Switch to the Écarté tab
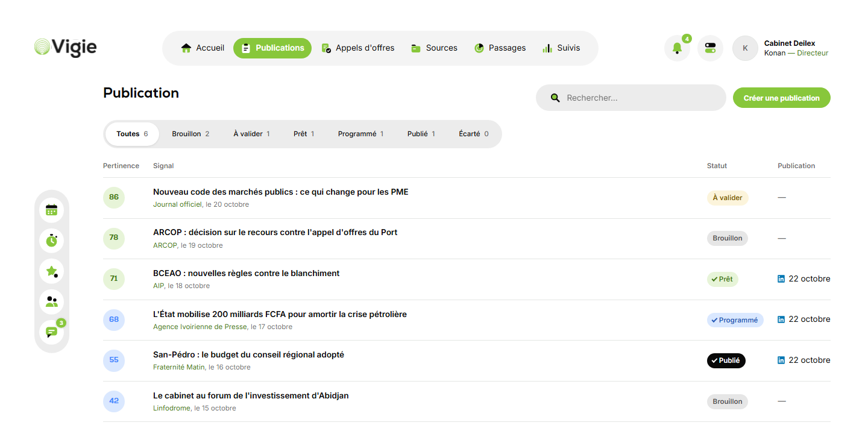 pyautogui.click(x=474, y=134)
